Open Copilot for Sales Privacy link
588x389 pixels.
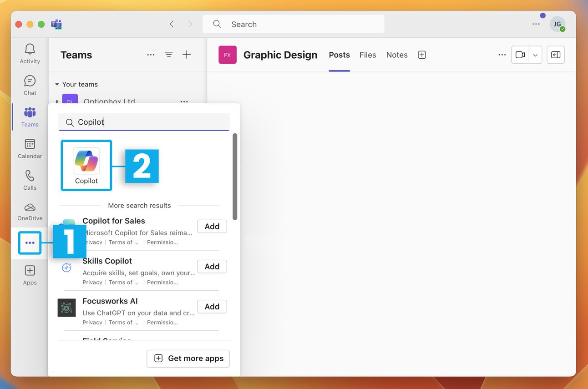pos(94,242)
